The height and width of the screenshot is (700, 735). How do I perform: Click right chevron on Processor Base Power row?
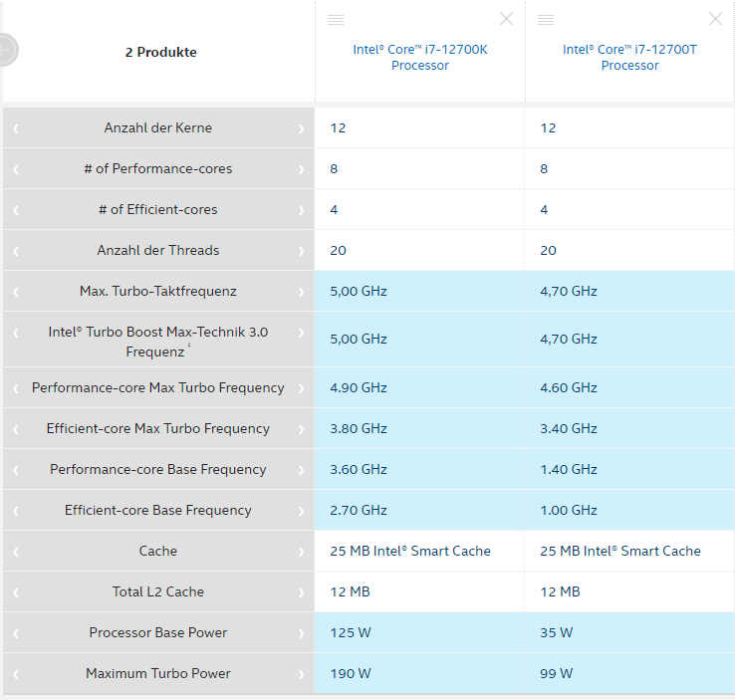tap(301, 633)
